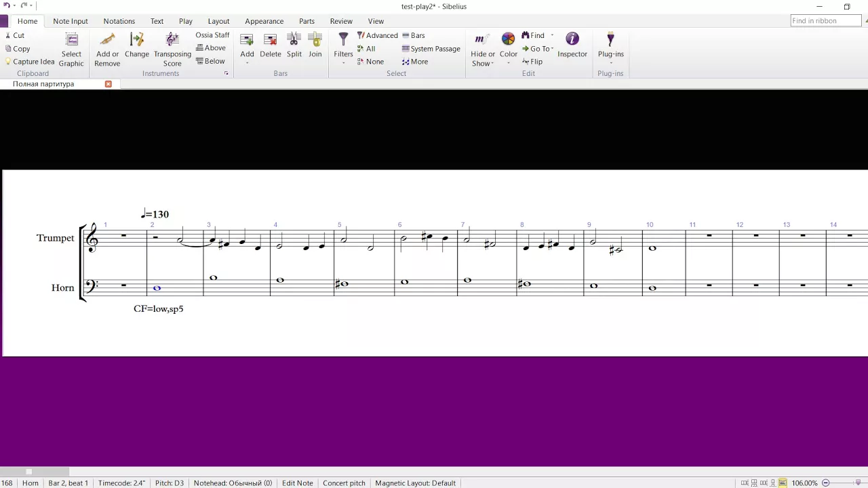Image resolution: width=868 pixels, height=488 pixels.
Task: Open the Parts ribbon tab
Action: click(x=307, y=21)
